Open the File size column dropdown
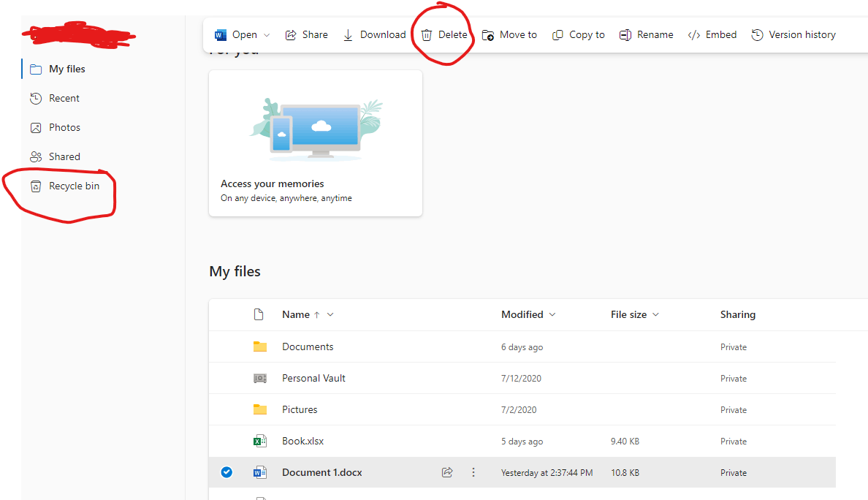Image resolution: width=868 pixels, height=500 pixels. click(655, 314)
